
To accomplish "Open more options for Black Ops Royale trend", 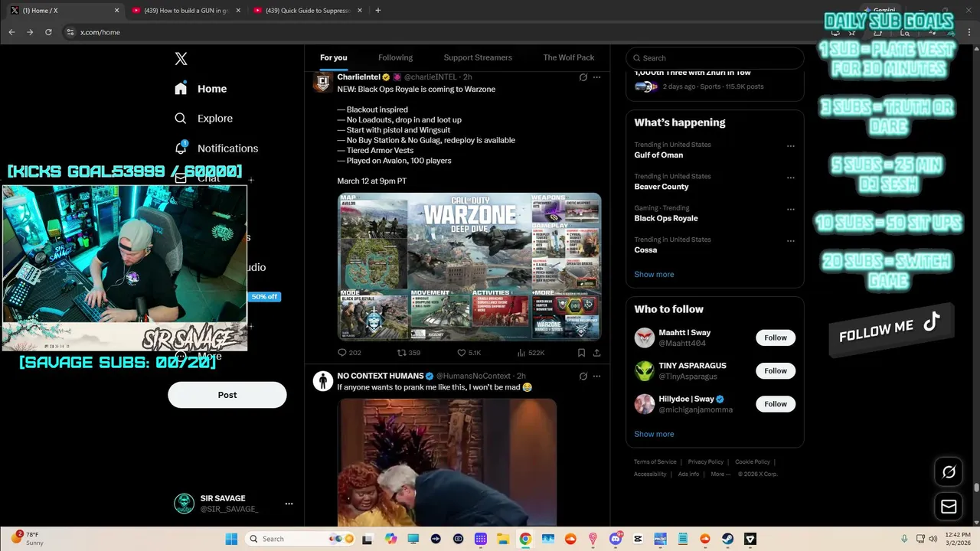I will pos(791,210).
